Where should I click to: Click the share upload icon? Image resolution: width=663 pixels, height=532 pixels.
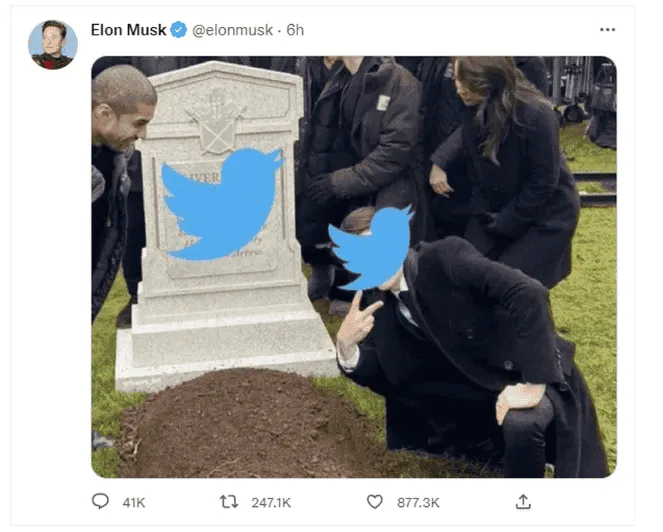point(522,502)
